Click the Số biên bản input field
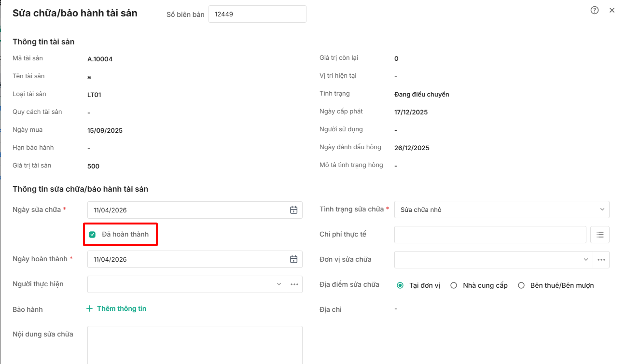Screen dimensions: 626x364 [257, 14]
